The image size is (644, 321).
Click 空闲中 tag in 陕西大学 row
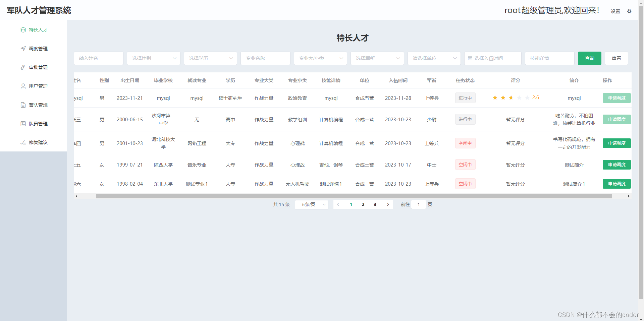pos(465,165)
